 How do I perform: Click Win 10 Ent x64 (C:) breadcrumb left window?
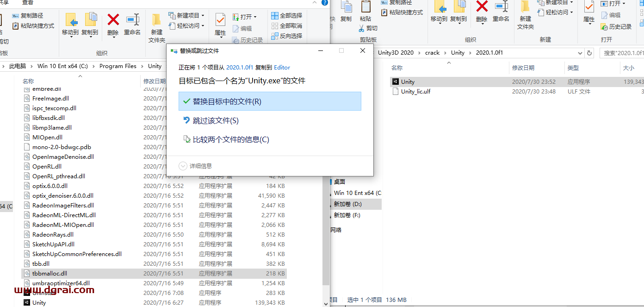pyautogui.click(x=62, y=66)
